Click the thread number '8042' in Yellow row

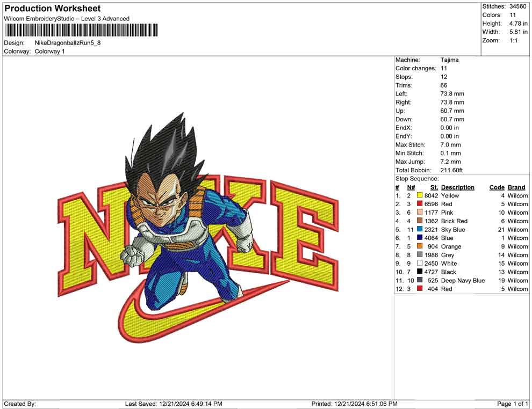pos(431,195)
